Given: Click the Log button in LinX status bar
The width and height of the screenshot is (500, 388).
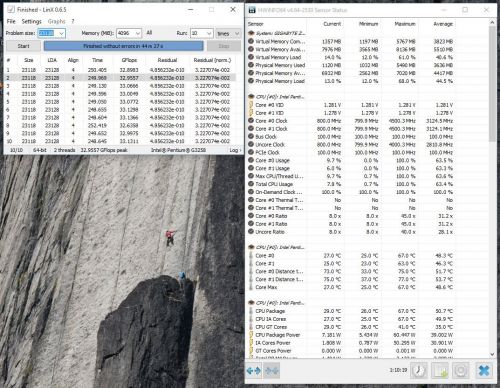Looking at the screenshot, I should tap(235, 150).
